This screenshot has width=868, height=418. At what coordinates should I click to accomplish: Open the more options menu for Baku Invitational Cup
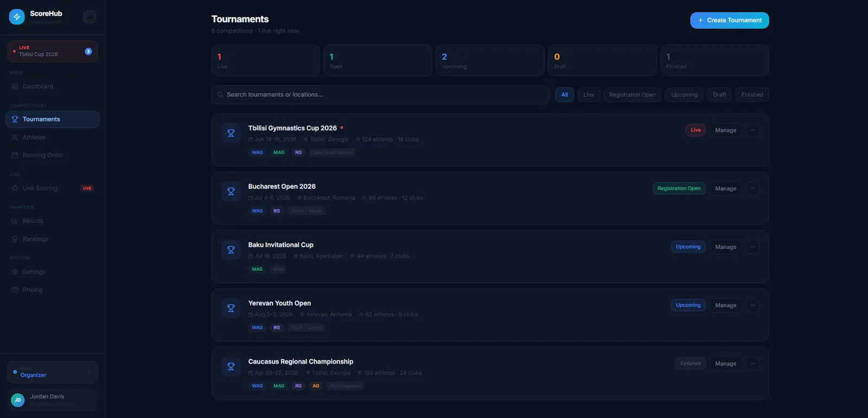pyautogui.click(x=752, y=247)
